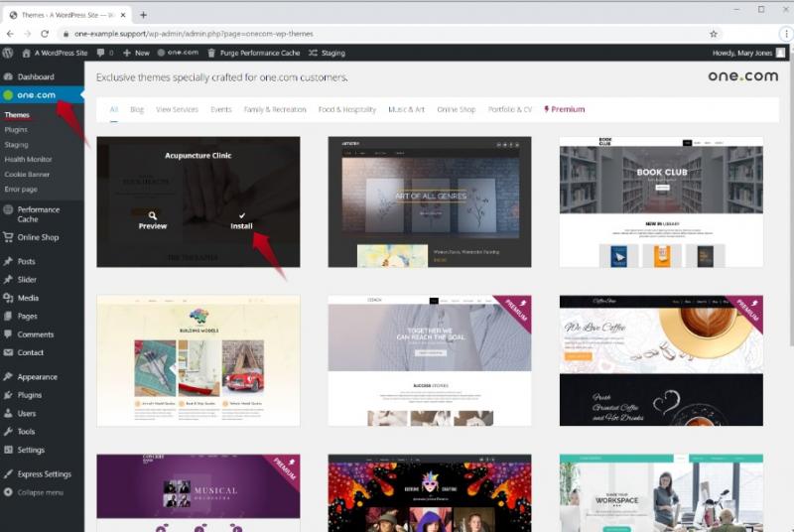
Task: Click the Users icon in sidebar
Action: pos(8,413)
